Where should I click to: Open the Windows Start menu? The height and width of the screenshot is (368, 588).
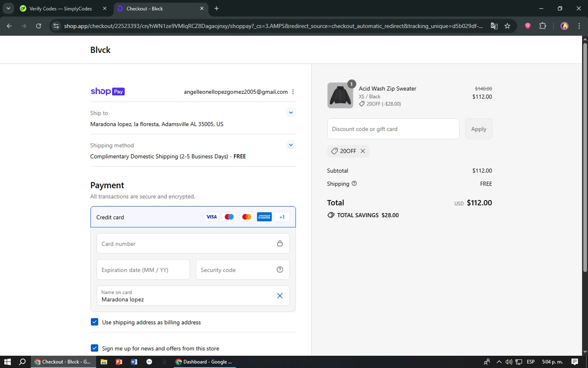coord(7,362)
